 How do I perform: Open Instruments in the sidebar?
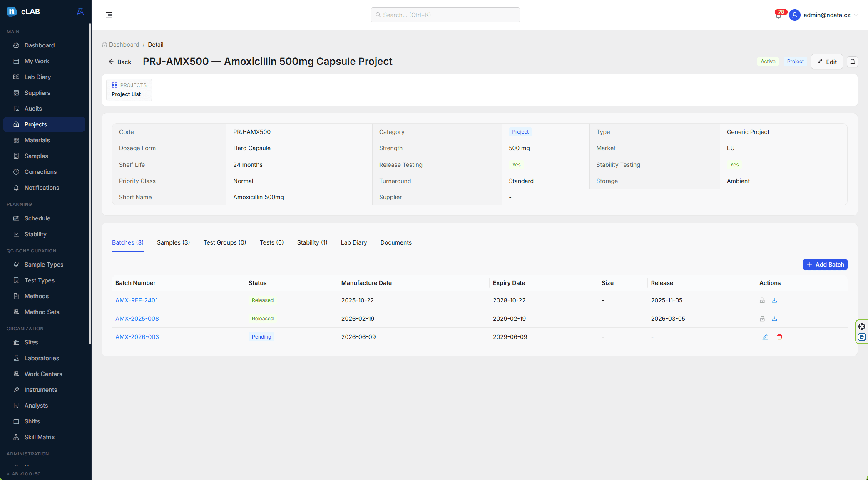pyautogui.click(x=44, y=390)
